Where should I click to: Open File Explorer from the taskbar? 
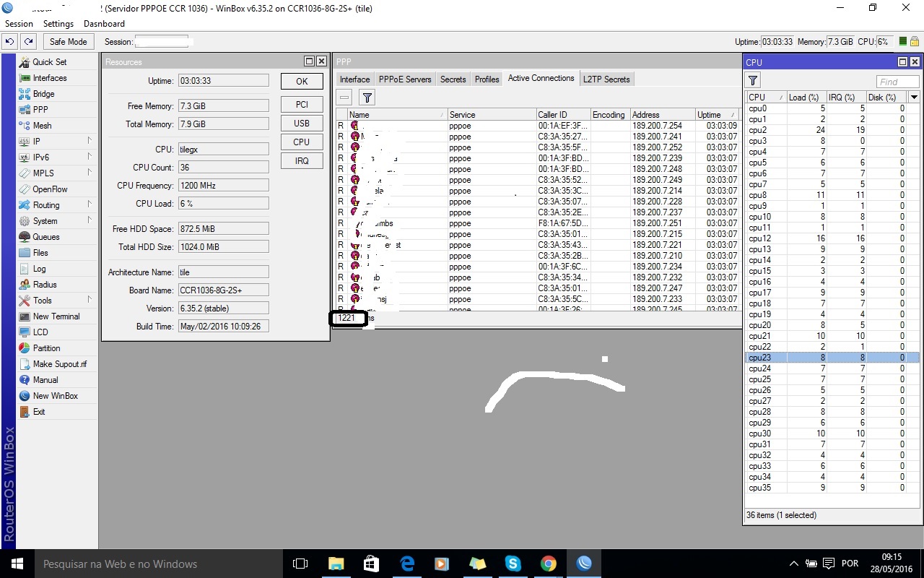tap(336, 564)
